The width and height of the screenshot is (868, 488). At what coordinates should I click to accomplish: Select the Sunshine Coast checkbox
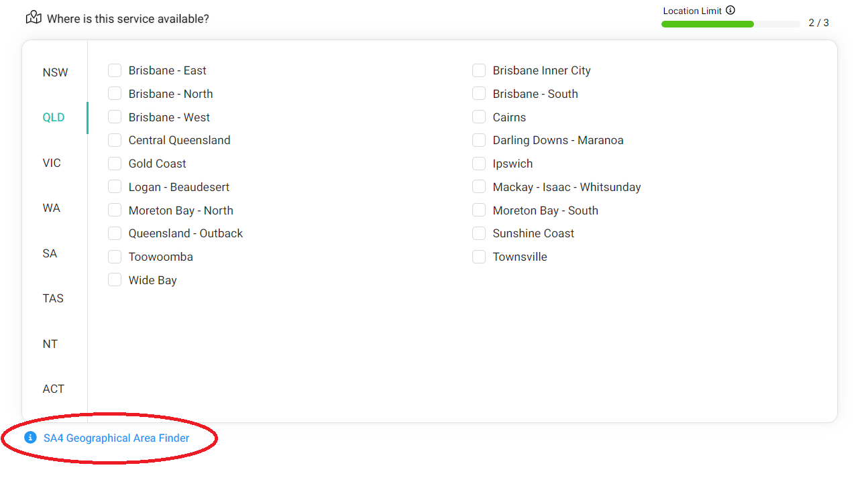pos(479,233)
